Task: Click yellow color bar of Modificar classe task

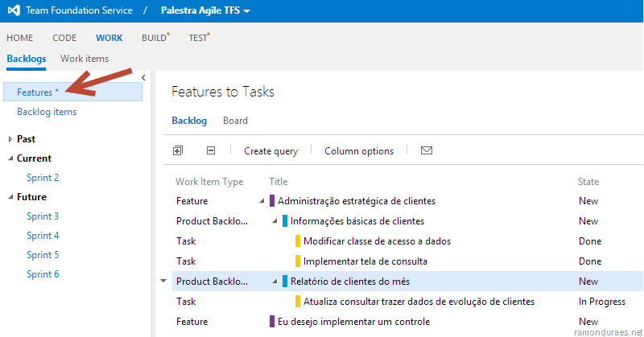Action: (298, 241)
